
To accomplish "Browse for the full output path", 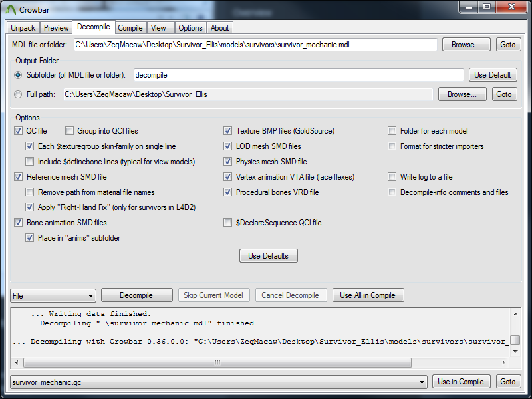I will coord(462,94).
